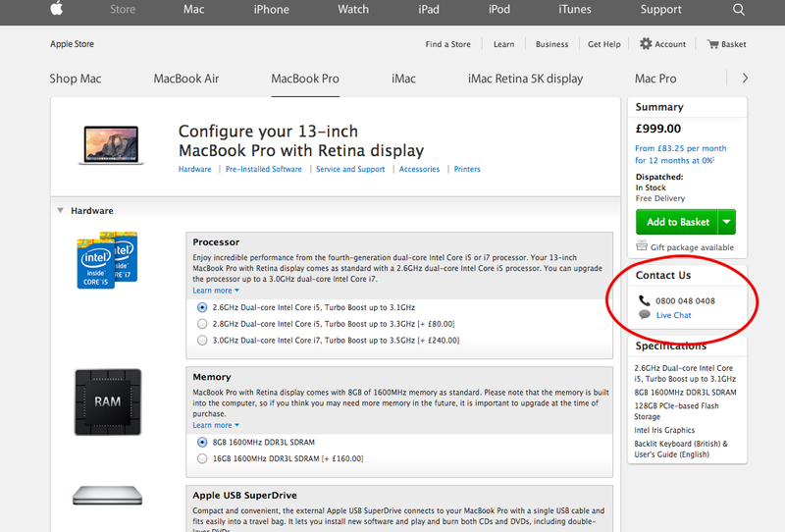
Task: Click the RAM chip image
Action: [108, 401]
